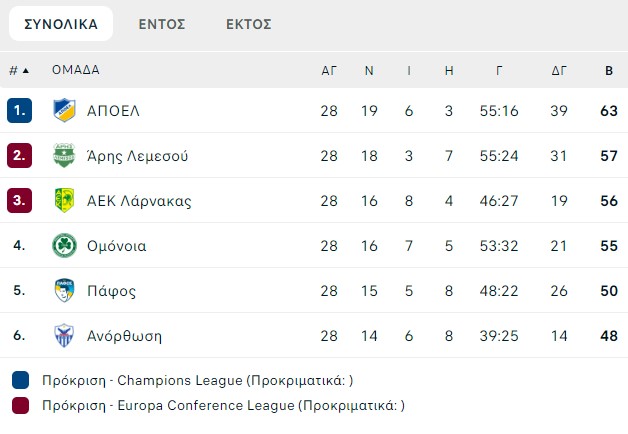Click the ΑΠΟΕΛ team crest icon
Screen dimensions: 628x434
point(64,110)
